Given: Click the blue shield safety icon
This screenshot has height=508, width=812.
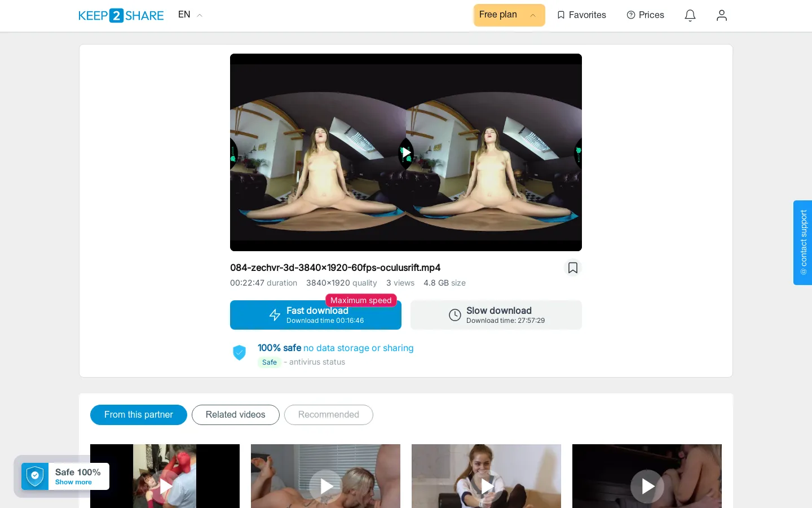Looking at the screenshot, I should click(x=240, y=353).
